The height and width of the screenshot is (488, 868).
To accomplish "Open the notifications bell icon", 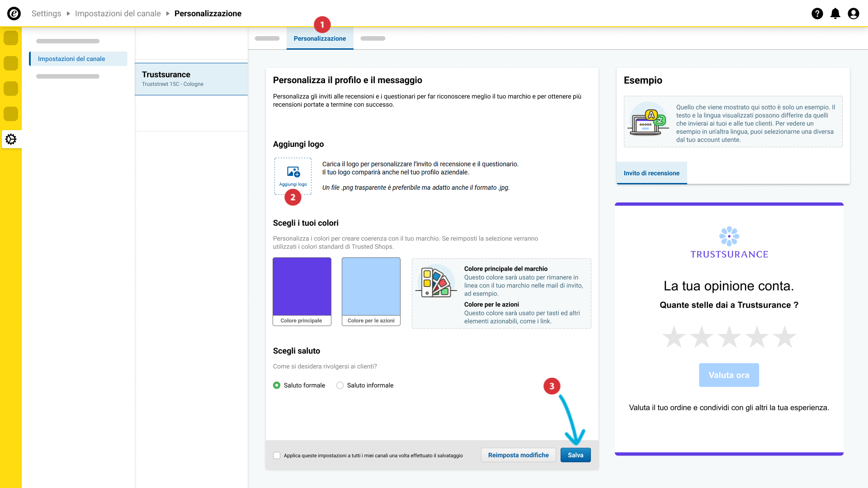I will (835, 14).
